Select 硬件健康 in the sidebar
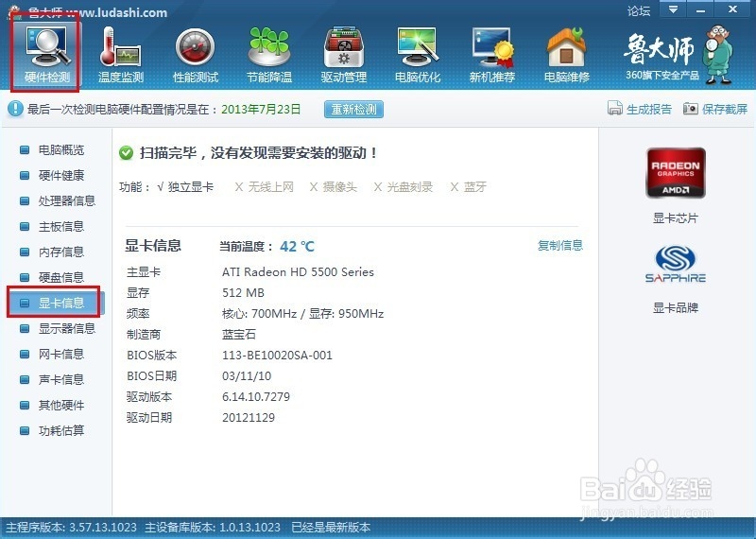 tap(61, 175)
